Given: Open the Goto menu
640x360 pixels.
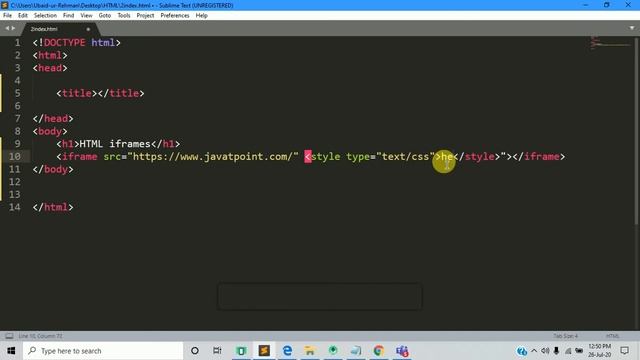Looking at the screenshot, I should point(105,16).
